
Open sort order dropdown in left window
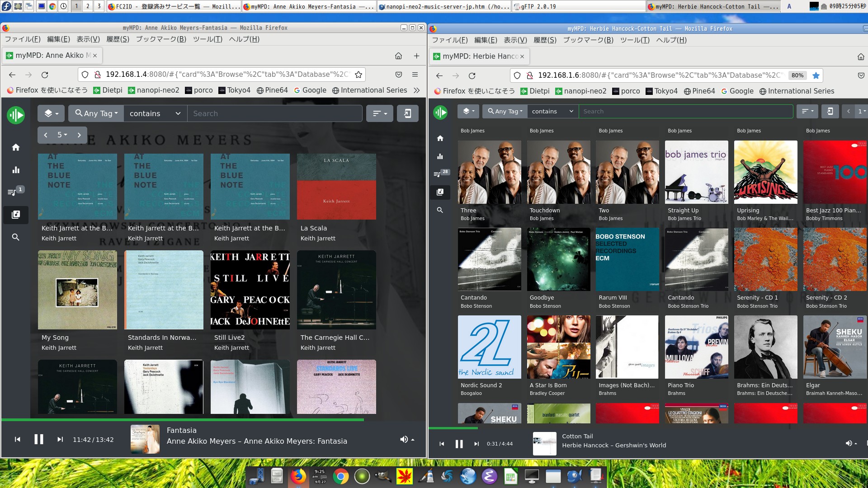(380, 113)
